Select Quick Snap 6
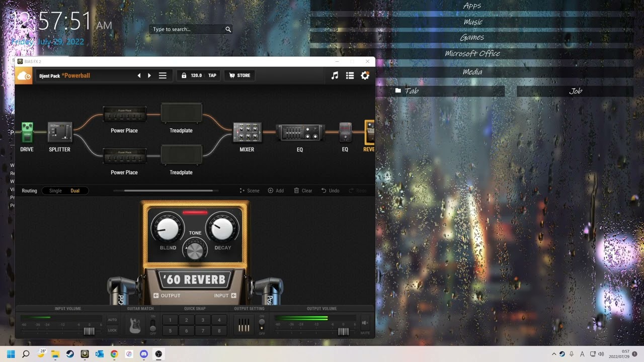Image resolution: width=644 pixels, height=362 pixels. [187, 331]
